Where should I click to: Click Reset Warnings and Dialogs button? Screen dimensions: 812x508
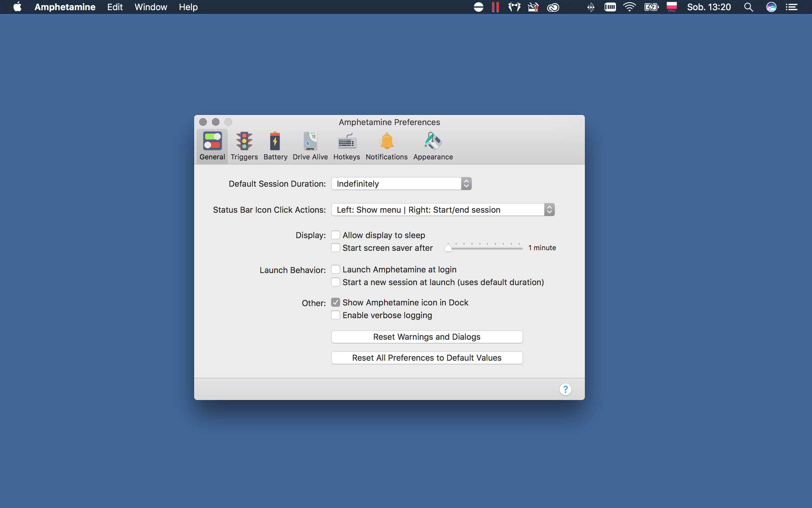427,337
